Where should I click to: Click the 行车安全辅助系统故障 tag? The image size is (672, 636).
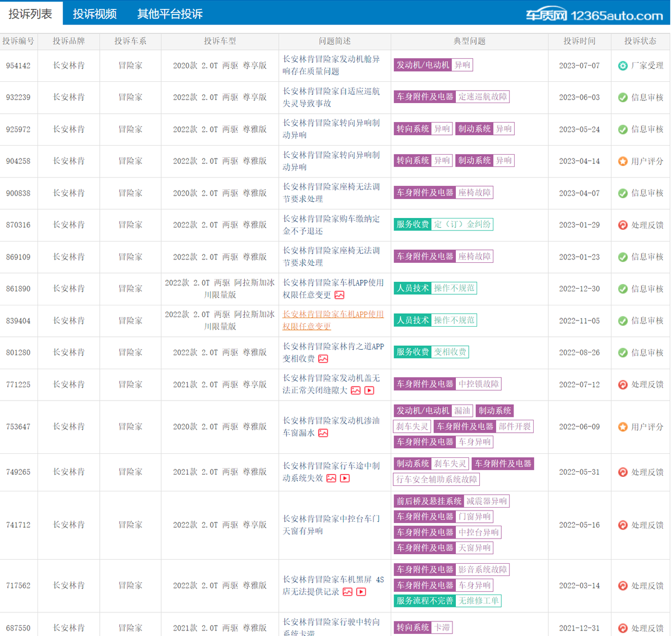click(437, 480)
